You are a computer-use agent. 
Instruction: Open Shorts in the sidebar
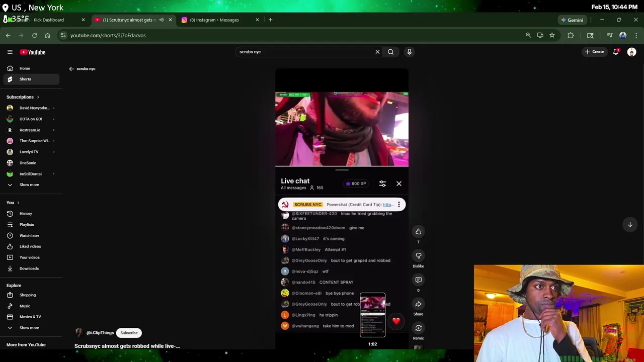coord(30,79)
